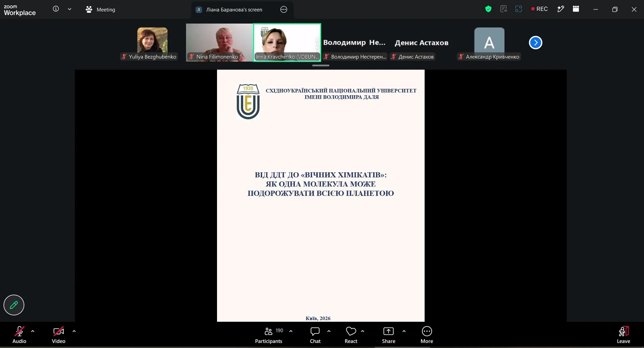Open meeting information icon

(x=56, y=9)
